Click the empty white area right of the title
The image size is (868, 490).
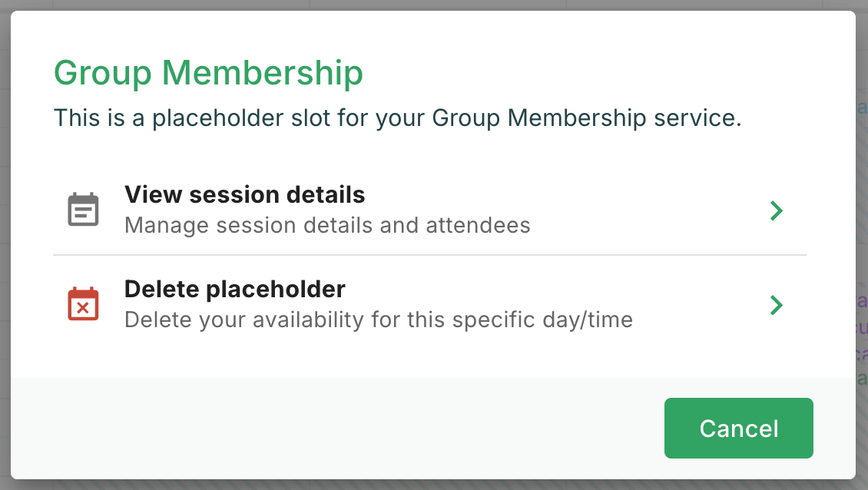(599, 74)
